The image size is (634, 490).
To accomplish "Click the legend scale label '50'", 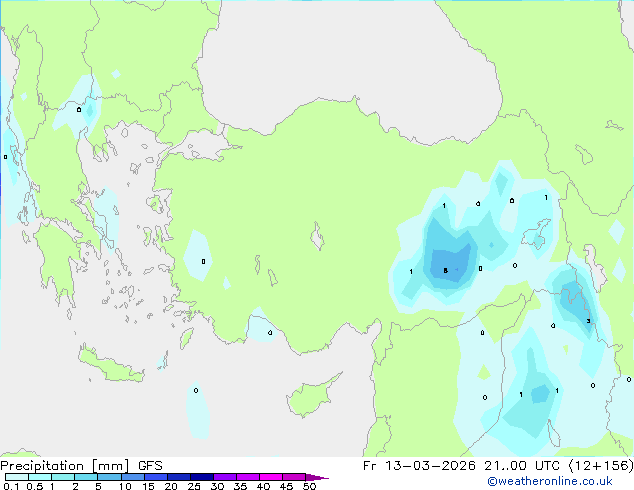I will coord(309,486).
